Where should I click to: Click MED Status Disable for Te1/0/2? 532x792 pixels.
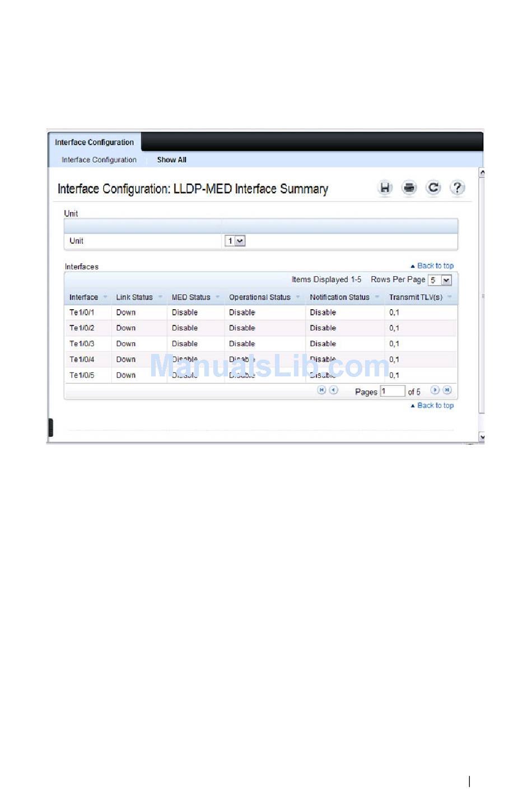(x=185, y=328)
